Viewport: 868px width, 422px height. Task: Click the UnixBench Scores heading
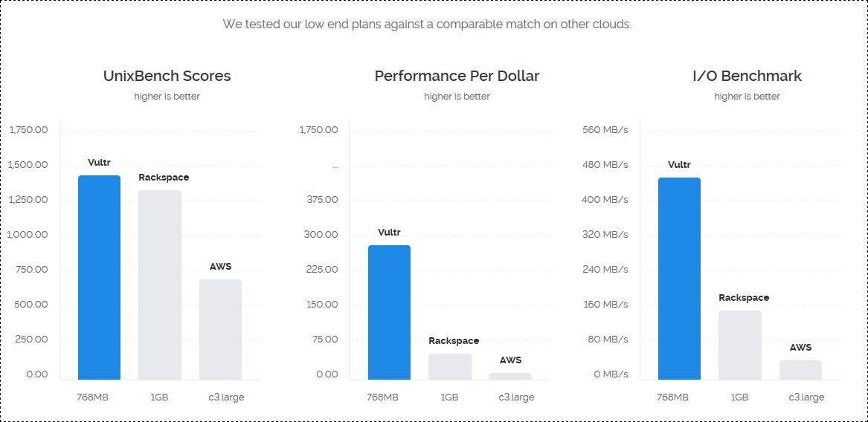pos(167,76)
